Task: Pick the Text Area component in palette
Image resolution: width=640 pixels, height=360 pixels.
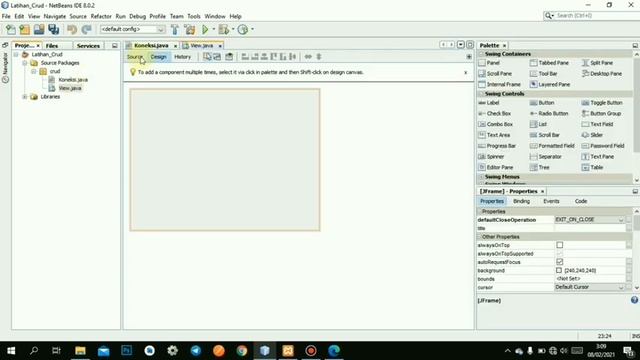Action: [x=494, y=135]
